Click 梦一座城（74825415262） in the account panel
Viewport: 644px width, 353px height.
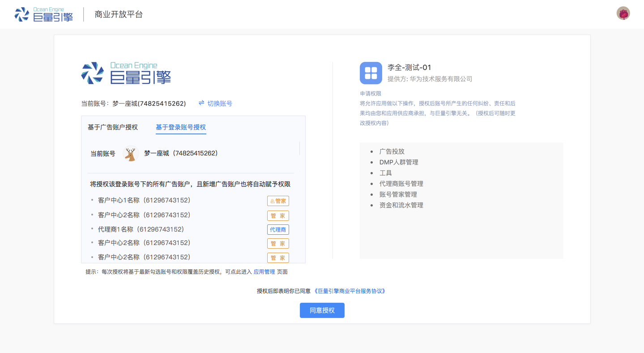pos(181,153)
